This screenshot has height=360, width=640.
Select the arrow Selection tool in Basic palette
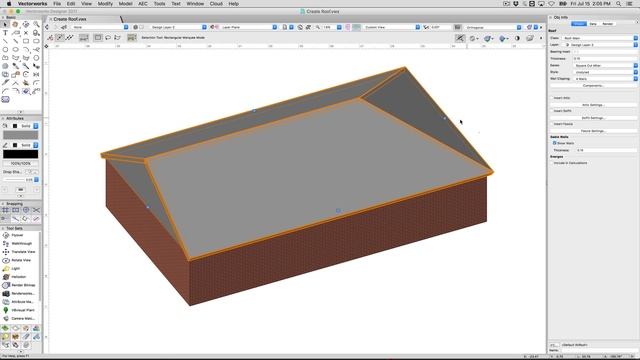point(5,24)
